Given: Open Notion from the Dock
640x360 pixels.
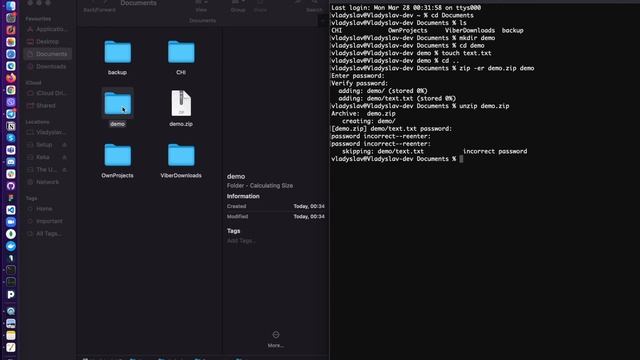Looking at the screenshot, I should (11, 126).
